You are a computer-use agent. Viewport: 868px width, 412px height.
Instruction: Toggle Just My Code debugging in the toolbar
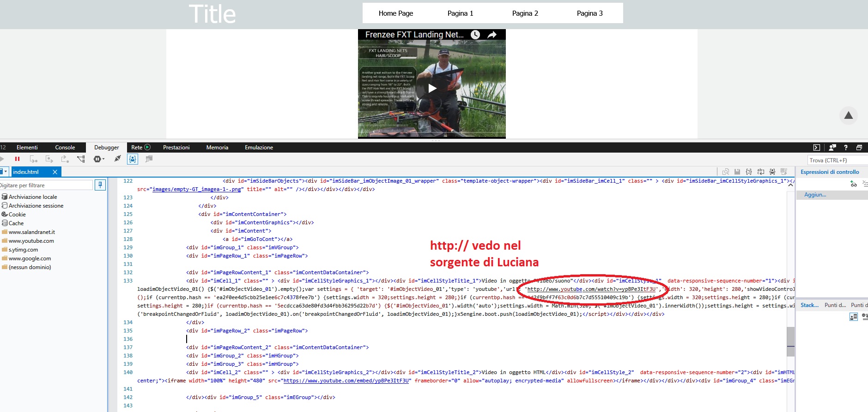(x=133, y=159)
